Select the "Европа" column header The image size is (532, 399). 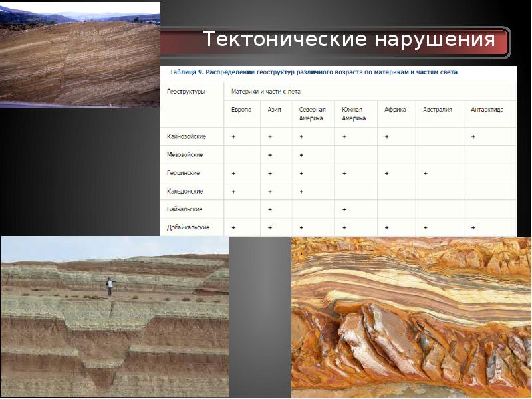click(241, 110)
